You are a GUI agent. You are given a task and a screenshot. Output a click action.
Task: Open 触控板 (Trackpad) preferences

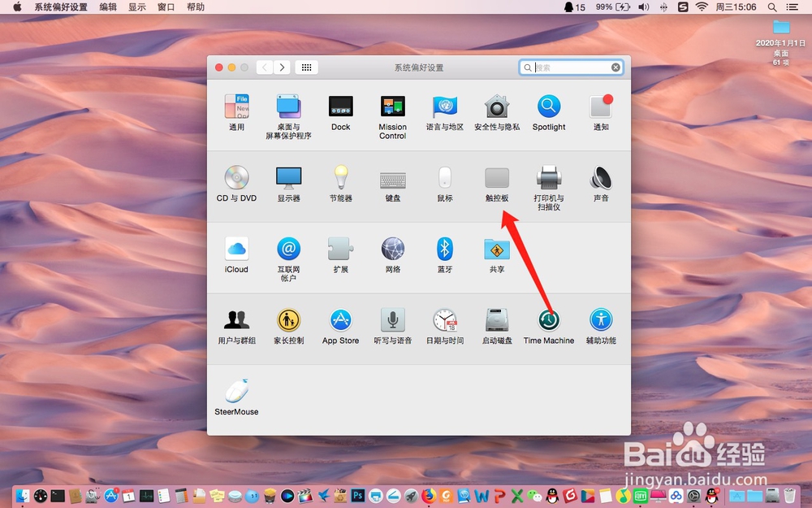[x=497, y=184]
